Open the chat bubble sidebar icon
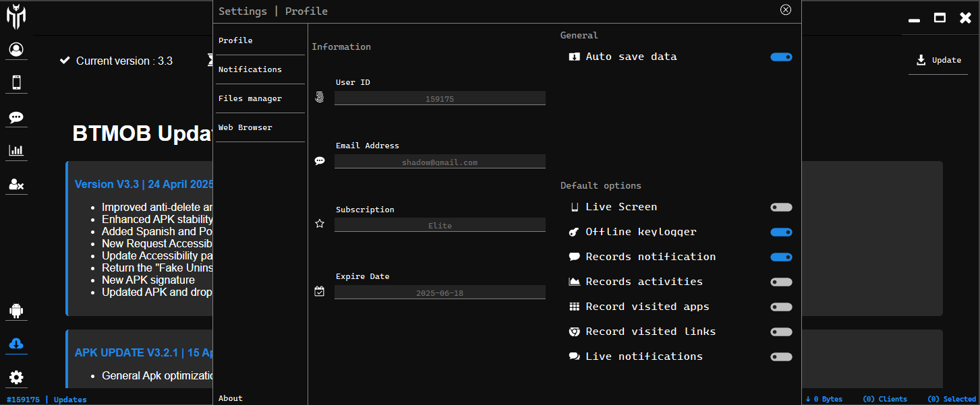 coord(16,117)
